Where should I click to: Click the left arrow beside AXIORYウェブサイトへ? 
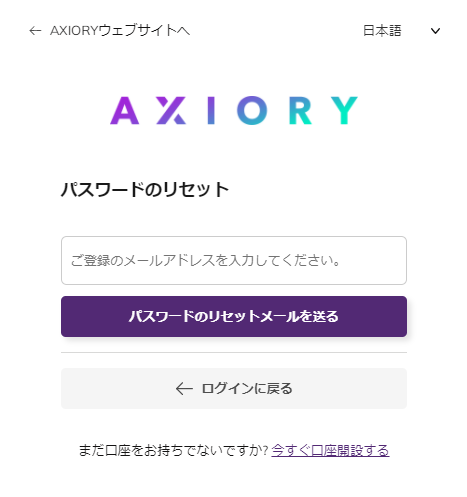click(x=35, y=31)
